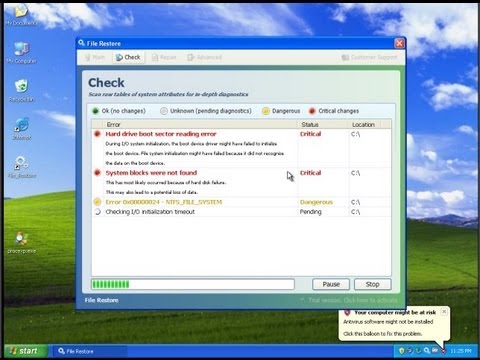This screenshot has height=360, width=480.
Task: Click magnifier File Restore tray icon
Action: point(427,351)
